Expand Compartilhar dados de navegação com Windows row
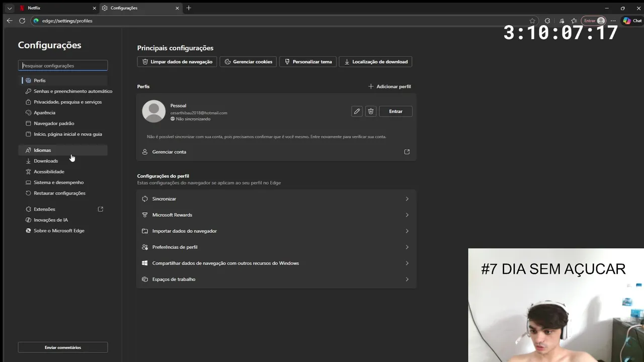 pyautogui.click(x=276, y=263)
